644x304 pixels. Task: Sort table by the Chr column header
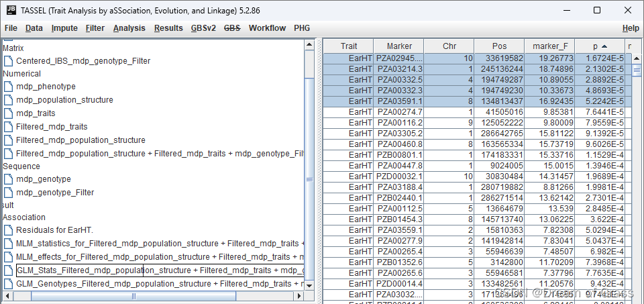tap(449, 46)
